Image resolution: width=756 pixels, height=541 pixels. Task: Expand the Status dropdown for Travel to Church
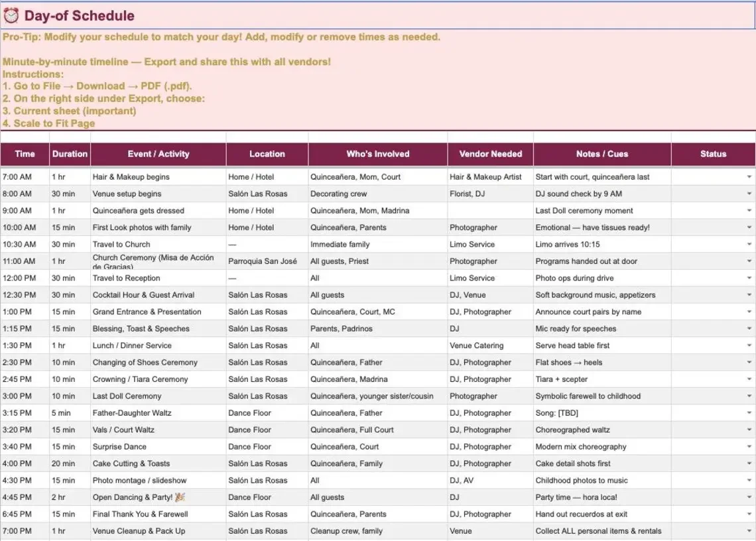[750, 244]
